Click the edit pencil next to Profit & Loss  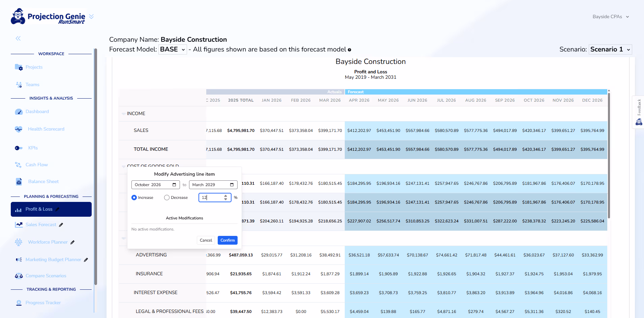pyautogui.click(x=57, y=209)
